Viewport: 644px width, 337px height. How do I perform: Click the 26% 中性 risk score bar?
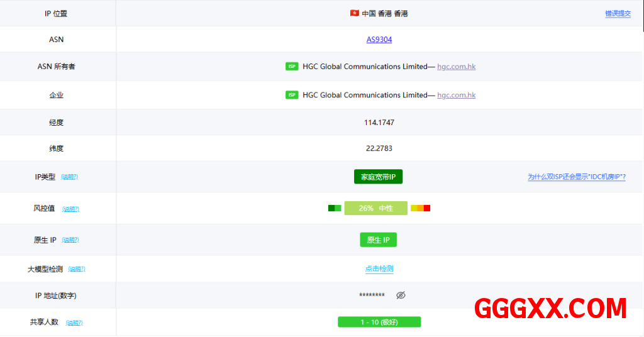(x=375, y=208)
